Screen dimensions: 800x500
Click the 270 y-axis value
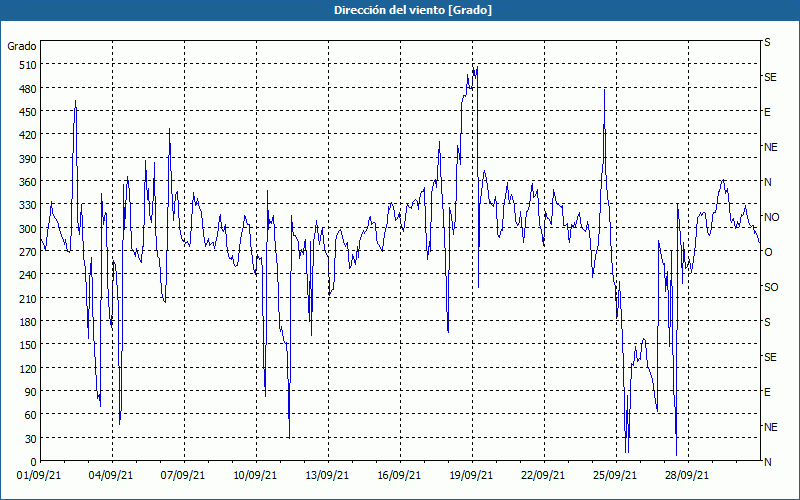coord(27,252)
